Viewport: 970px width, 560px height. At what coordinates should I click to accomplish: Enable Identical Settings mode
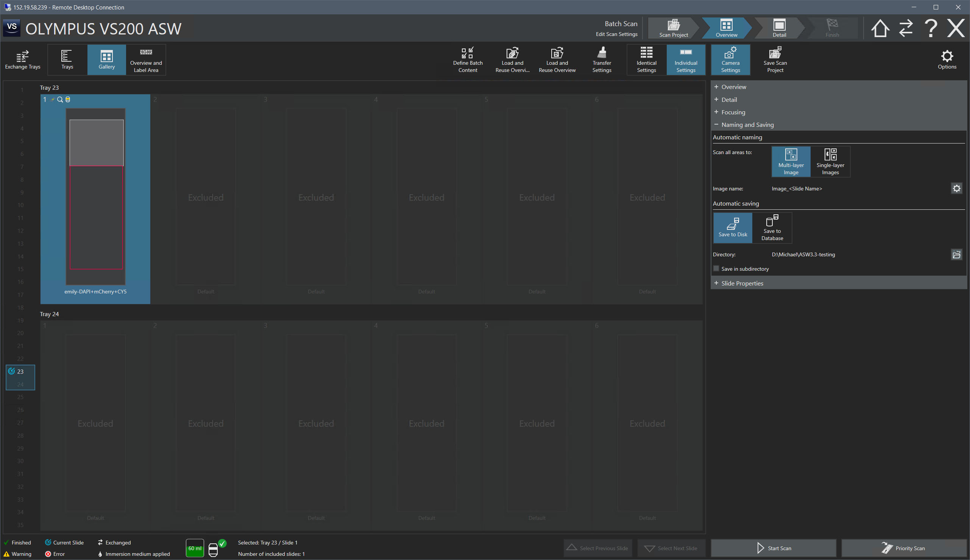click(646, 59)
